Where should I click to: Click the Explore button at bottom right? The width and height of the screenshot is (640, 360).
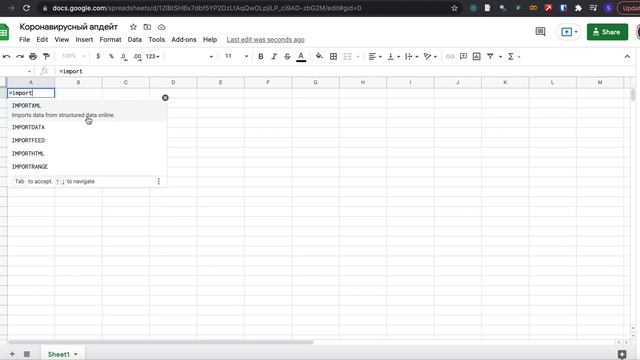(x=622, y=354)
